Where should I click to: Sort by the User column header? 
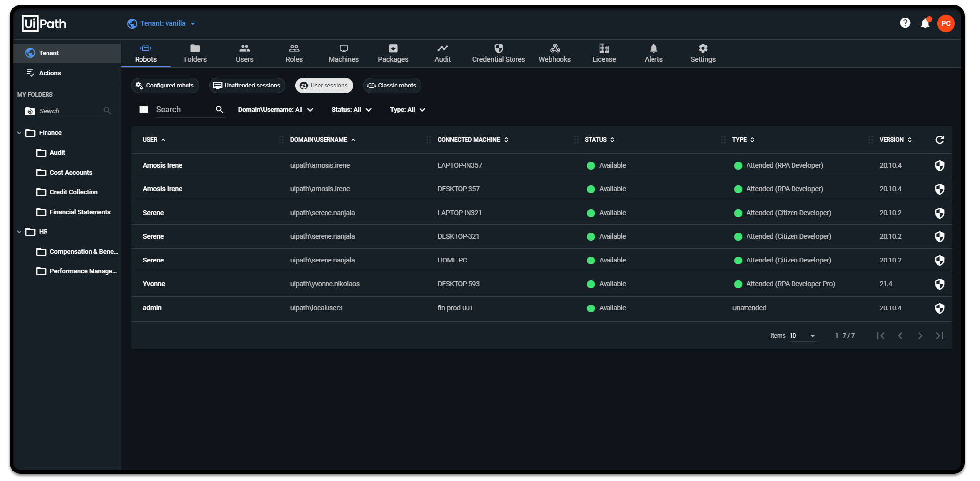(x=154, y=140)
